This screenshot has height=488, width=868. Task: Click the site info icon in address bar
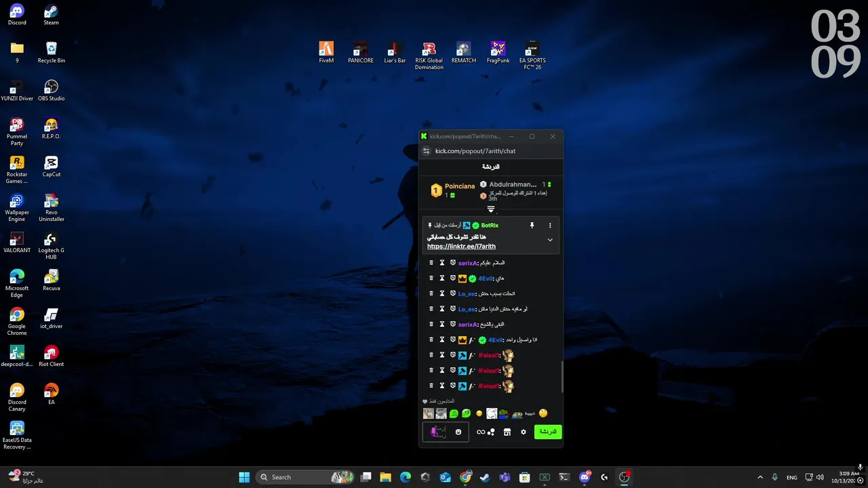click(x=426, y=151)
